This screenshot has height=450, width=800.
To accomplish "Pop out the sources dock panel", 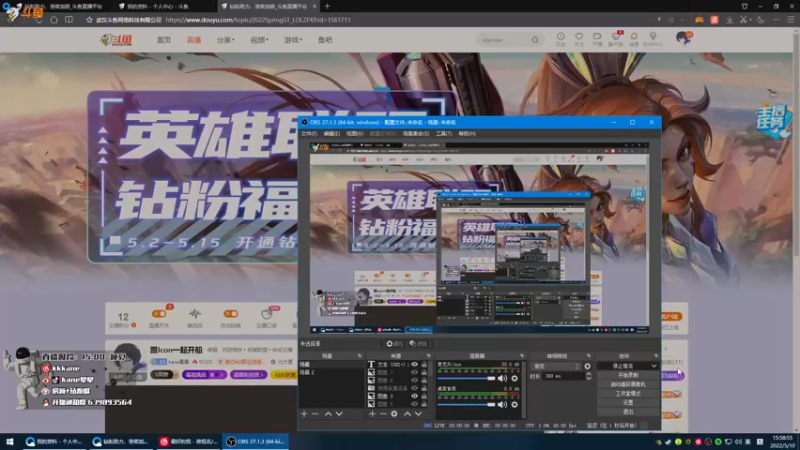I will pyautogui.click(x=429, y=356).
